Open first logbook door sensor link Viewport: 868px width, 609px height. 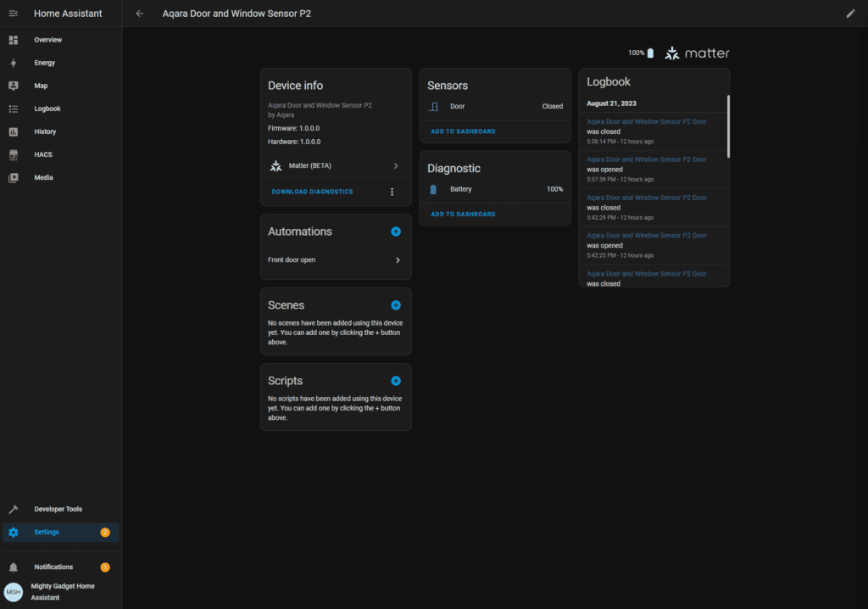(x=646, y=121)
